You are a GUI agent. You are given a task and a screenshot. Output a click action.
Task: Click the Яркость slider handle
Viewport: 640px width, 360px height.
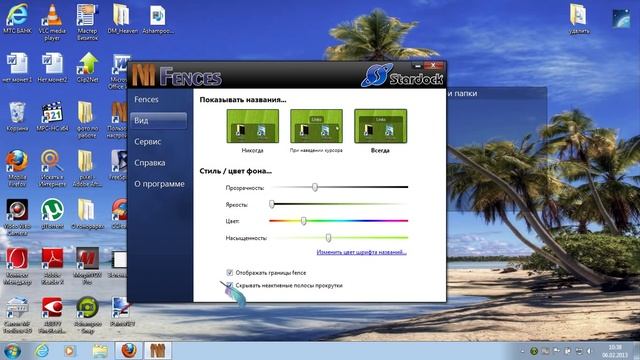(x=272, y=204)
